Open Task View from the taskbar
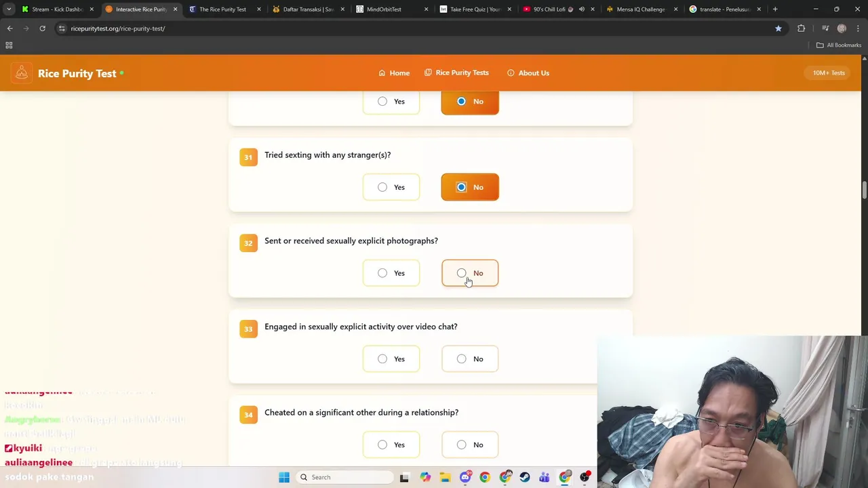 (404, 477)
